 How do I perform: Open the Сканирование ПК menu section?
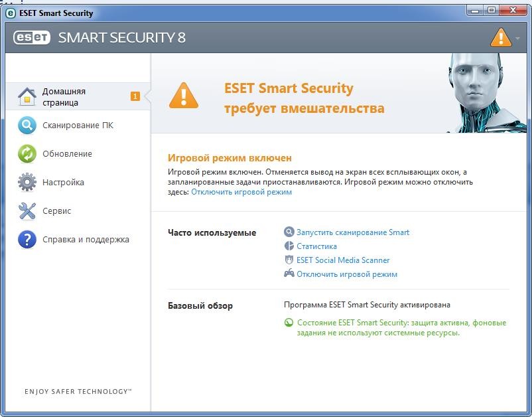point(78,125)
